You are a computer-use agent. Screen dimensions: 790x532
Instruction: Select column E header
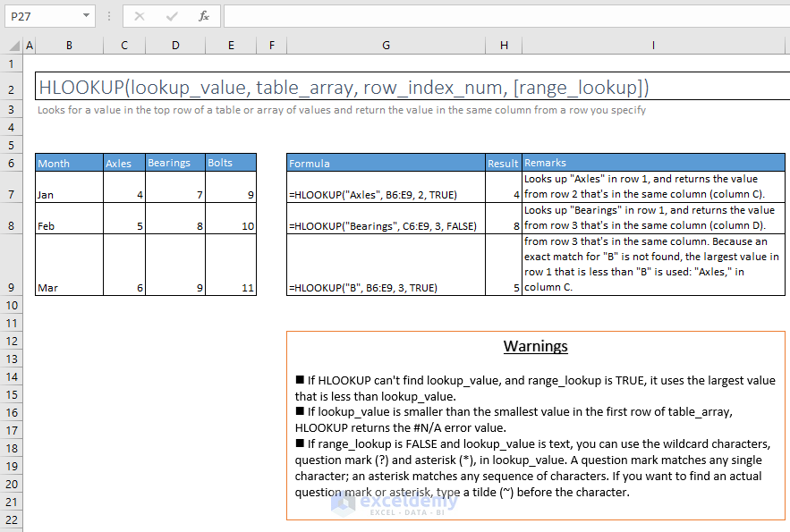(x=231, y=46)
